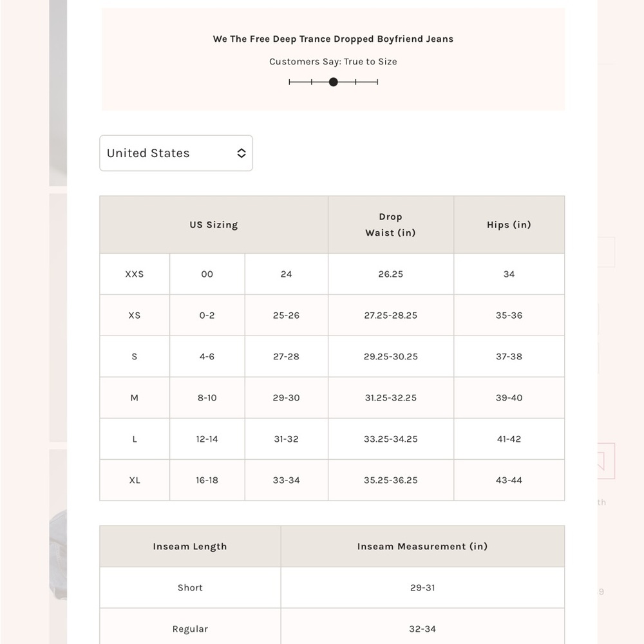Click the True to Size fit slider dot

click(x=334, y=82)
